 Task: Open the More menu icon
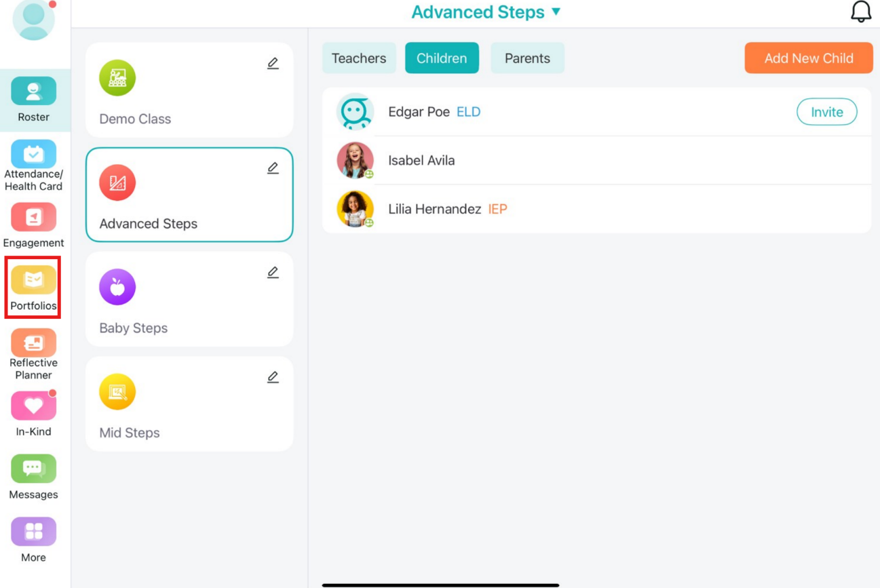coord(33,532)
